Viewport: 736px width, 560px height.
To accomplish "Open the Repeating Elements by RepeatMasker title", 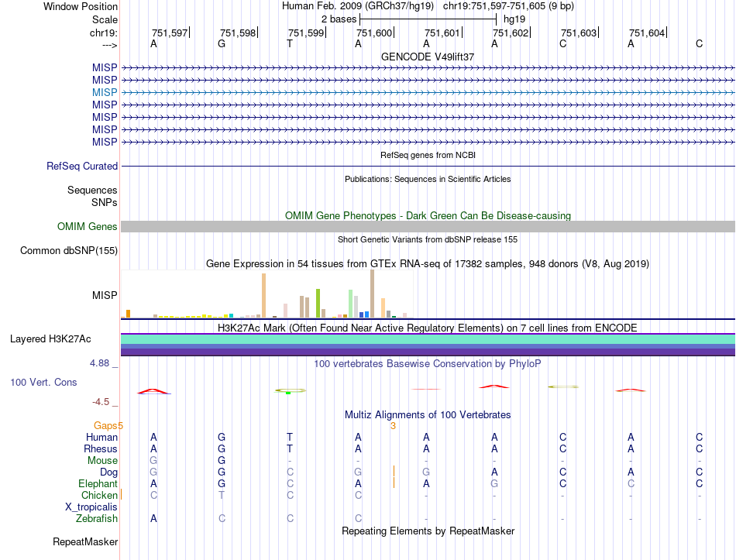I will pos(428,531).
